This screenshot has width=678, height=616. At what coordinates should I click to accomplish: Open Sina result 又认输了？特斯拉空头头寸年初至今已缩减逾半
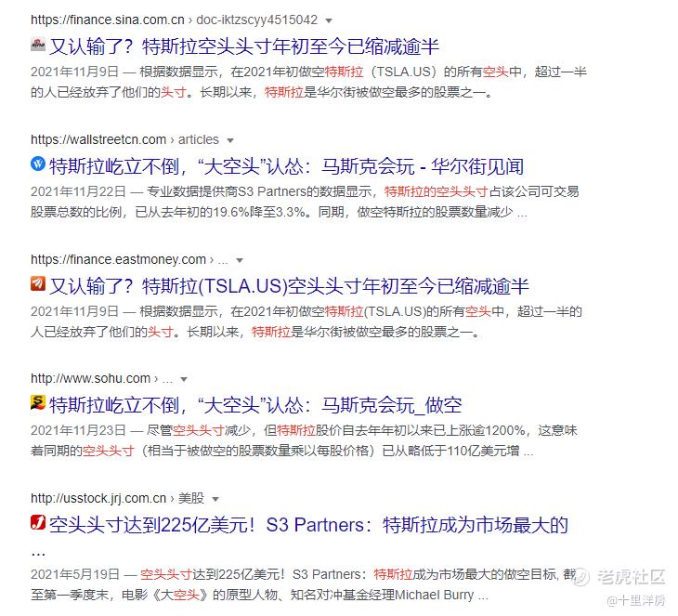click(x=244, y=46)
